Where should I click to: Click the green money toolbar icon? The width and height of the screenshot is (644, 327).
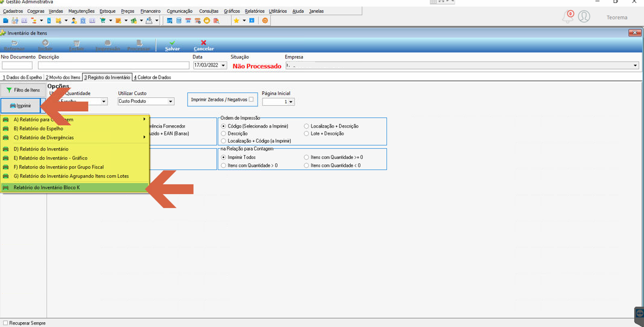pos(134,20)
